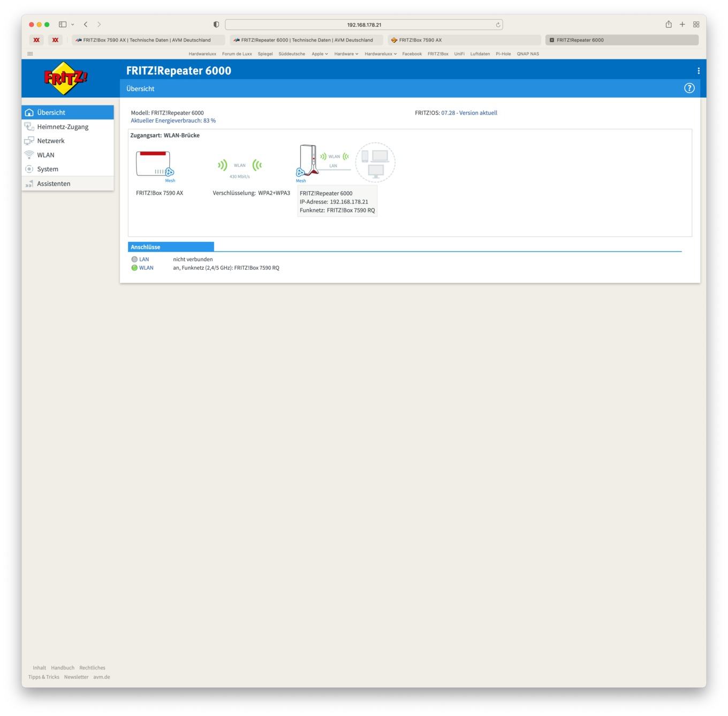Click Aktueller Energieverbrauch: 83 % link
728x716 pixels.
(173, 121)
